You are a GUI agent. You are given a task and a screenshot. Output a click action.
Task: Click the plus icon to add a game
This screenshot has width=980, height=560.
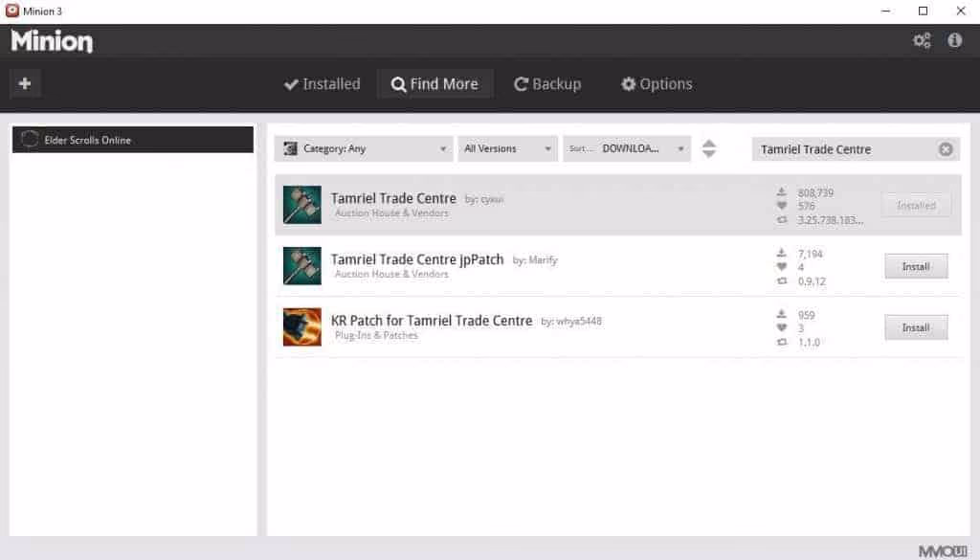pyautogui.click(x=25, y=84)
